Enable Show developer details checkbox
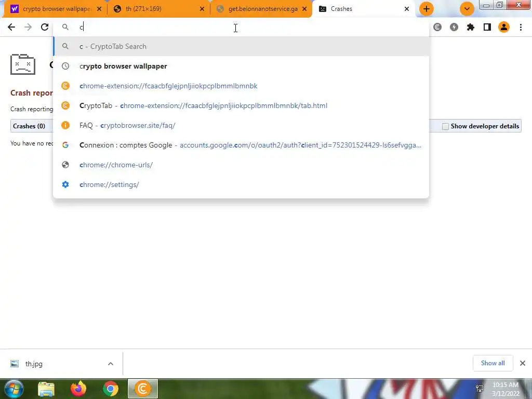The image size is (532, 399). pyautogui.click(x=445, y=126)
